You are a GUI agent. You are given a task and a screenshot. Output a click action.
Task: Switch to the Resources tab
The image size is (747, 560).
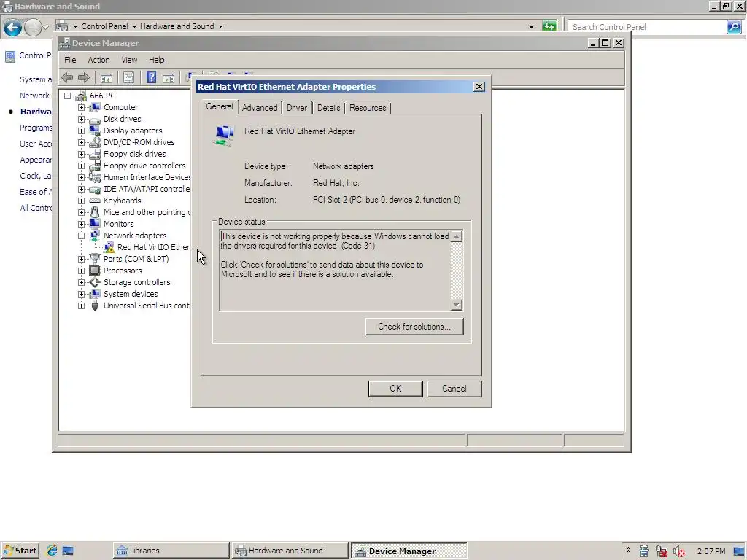coord(368,108)
